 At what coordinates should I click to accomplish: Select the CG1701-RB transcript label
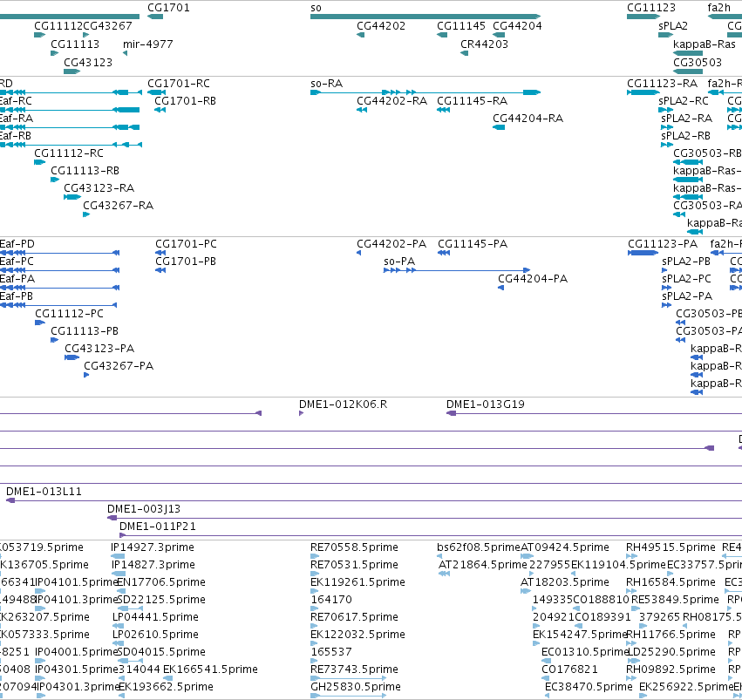185,101
